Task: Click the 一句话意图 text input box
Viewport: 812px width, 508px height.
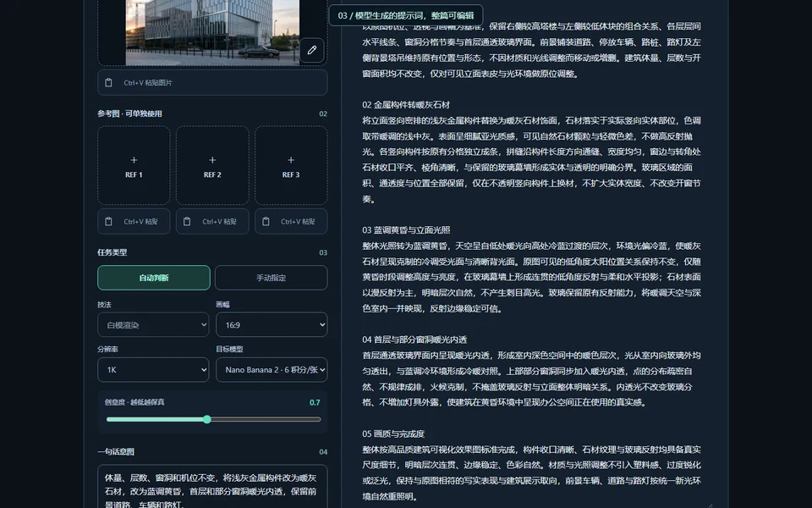Action: tap(212, 488)
